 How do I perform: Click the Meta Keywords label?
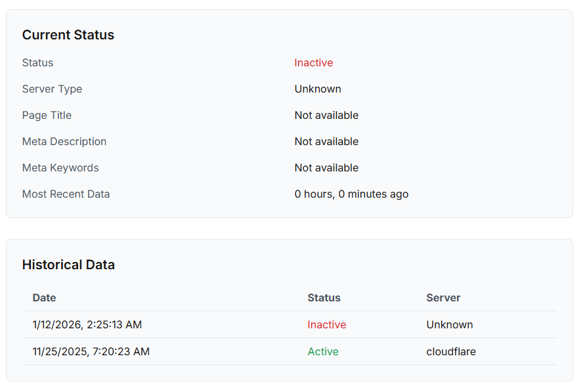60,168
